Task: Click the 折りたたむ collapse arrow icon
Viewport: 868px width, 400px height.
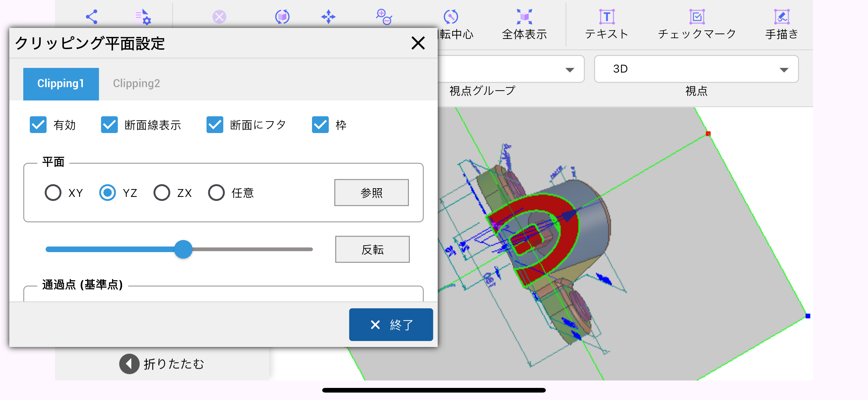Action: pyautogui.click(x=129, y=364)
